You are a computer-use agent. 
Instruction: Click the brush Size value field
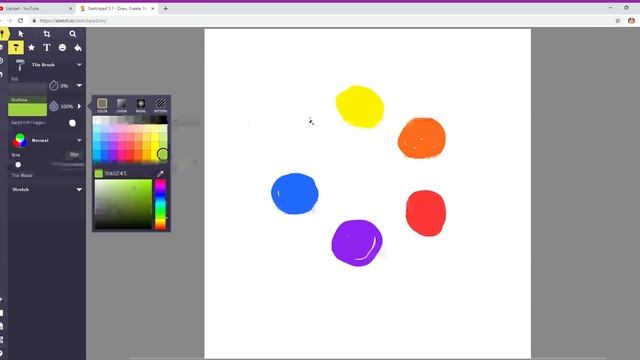click(74, 155)
